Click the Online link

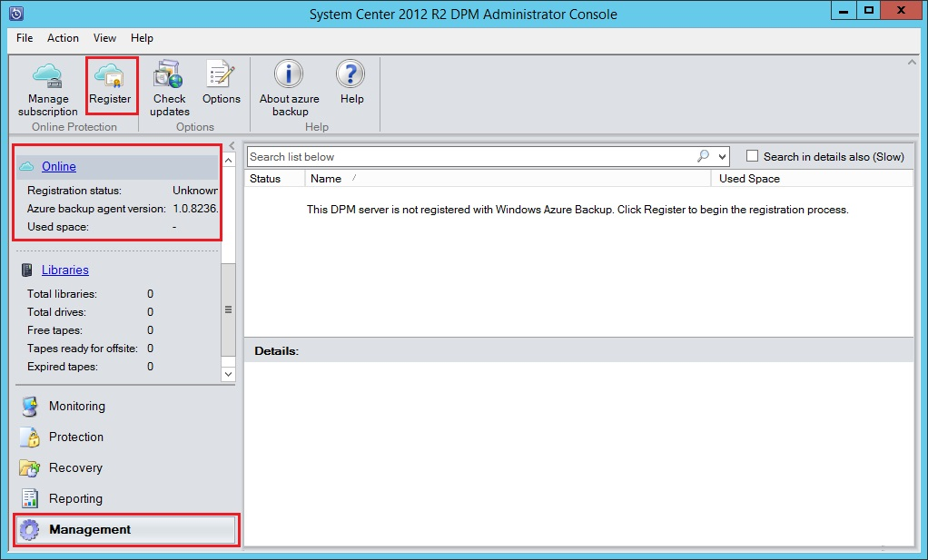click(59, 166)
